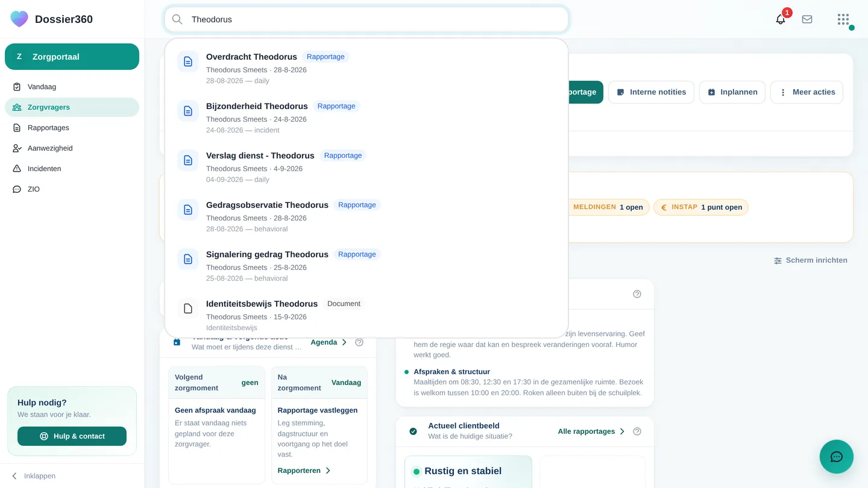Click help icon beside Agenda link

[359, 342]
